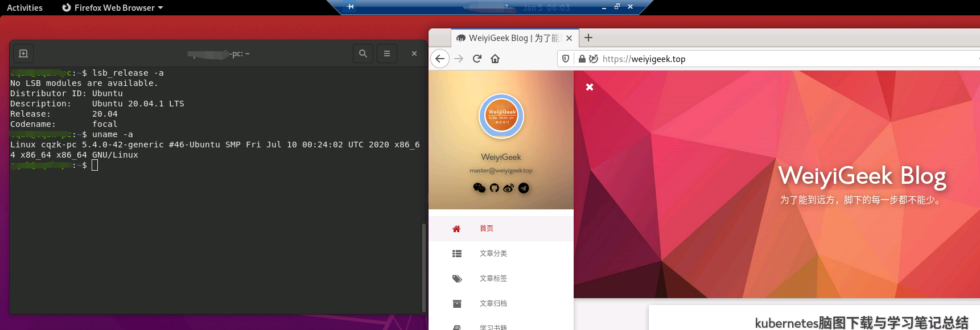Click 'No LSB modules are available.' line

pyautogui.click(x=84, y=83)
